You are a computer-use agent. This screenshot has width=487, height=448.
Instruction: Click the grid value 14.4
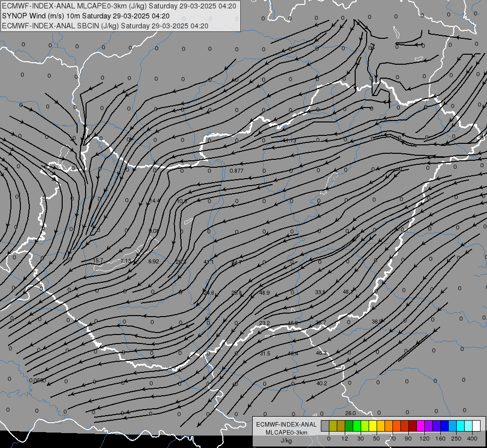pos(154,201)
